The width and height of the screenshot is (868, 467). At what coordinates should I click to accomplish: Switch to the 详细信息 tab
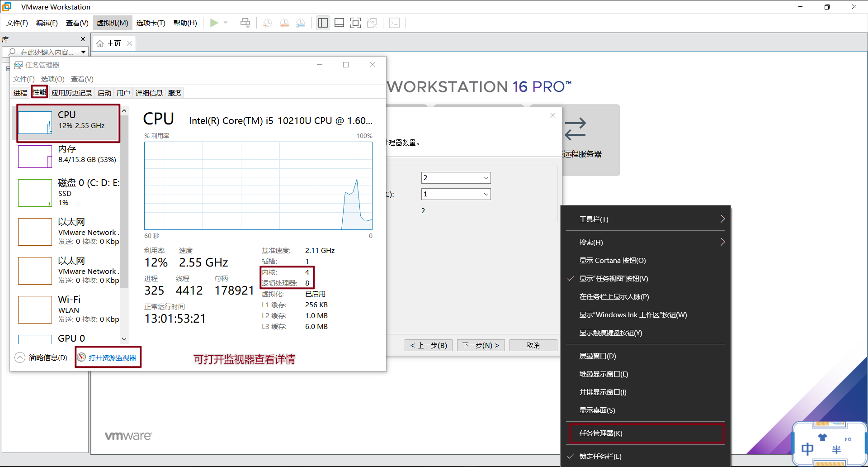[149, 93]
